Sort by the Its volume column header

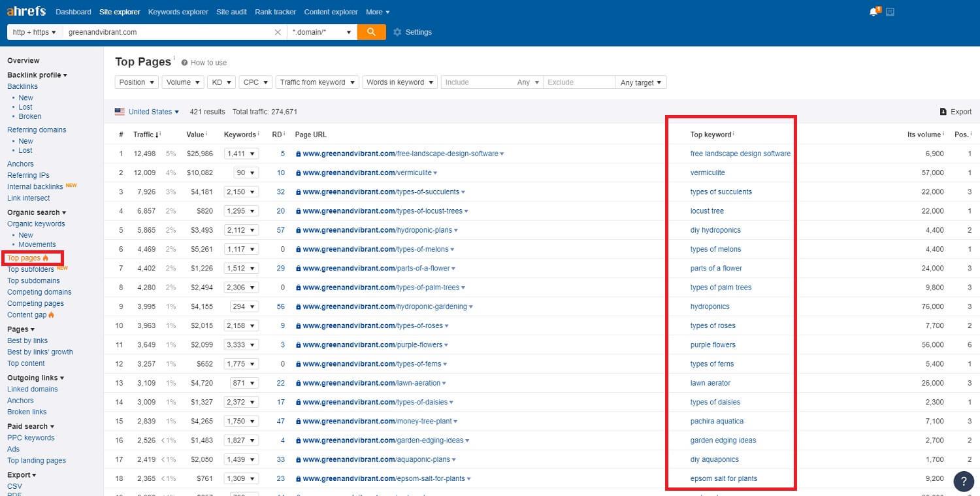925,134
